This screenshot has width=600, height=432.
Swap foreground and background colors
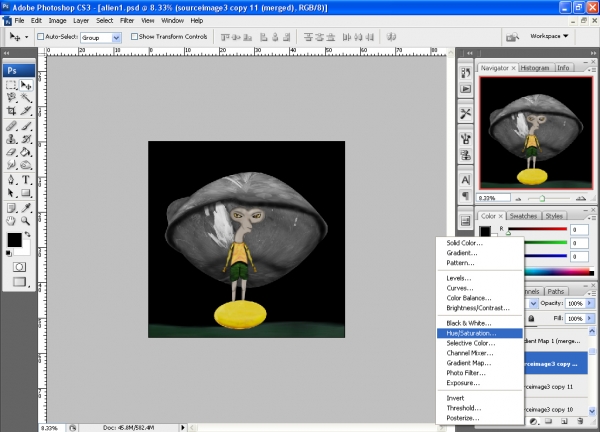(x=28, y=234)
